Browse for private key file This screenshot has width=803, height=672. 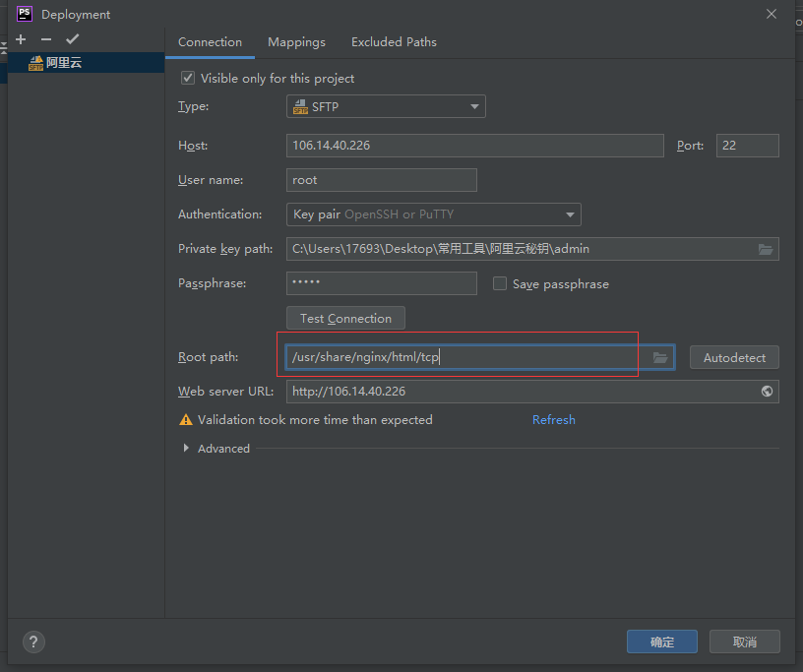[766, 249]
